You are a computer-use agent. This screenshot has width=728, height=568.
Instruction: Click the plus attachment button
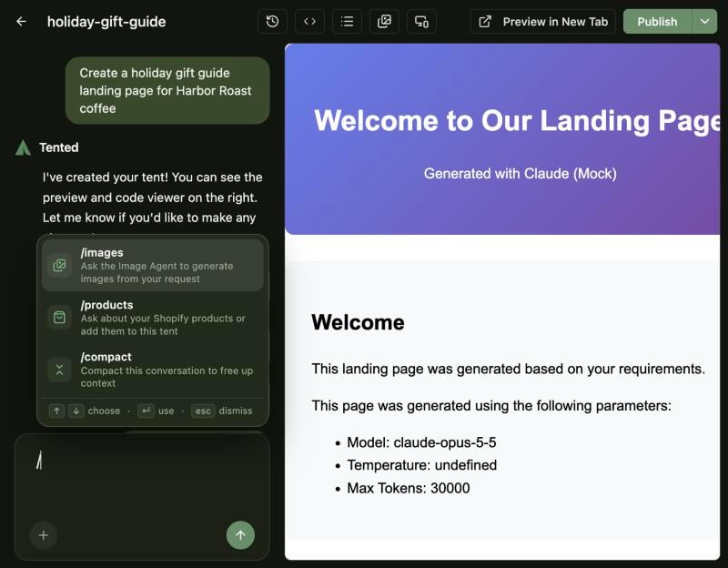pyautogui.click(x=43, y=535)
